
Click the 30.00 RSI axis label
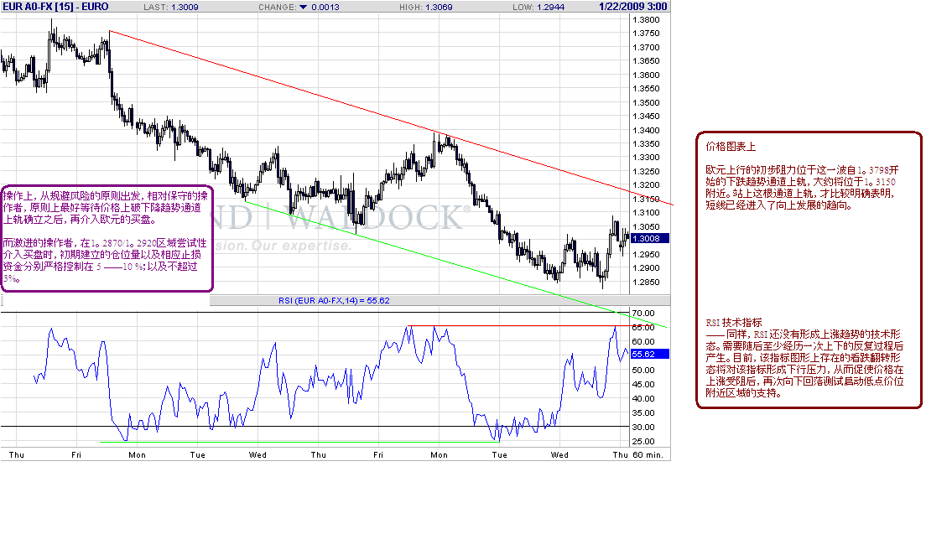643,428
